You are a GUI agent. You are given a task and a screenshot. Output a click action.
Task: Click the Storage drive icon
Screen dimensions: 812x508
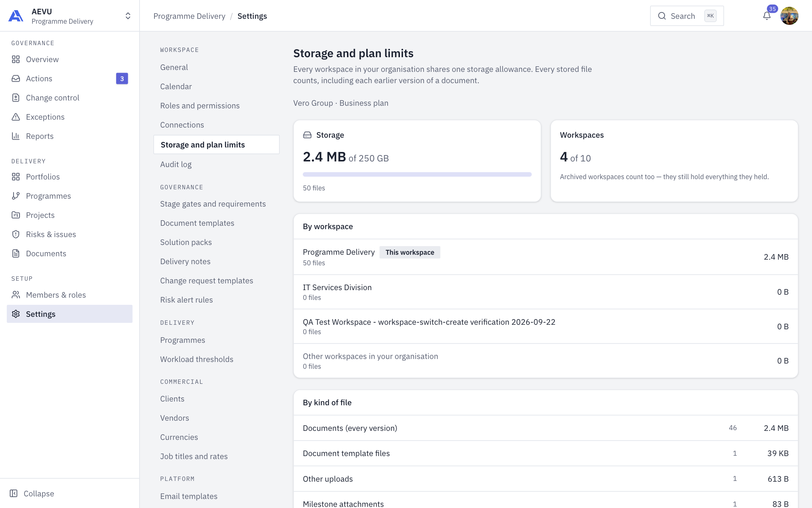coord(307,135)
